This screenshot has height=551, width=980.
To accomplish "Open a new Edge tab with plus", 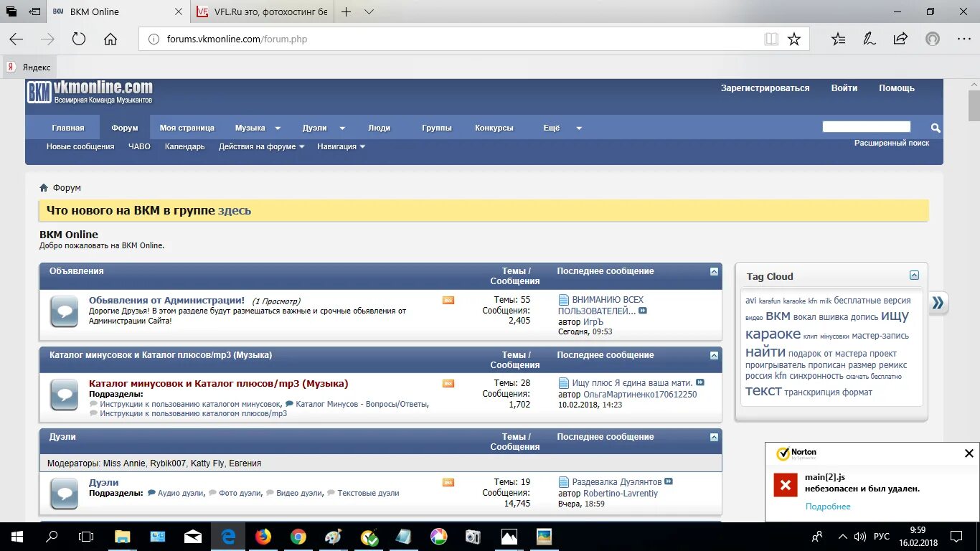I will [347, 11].
